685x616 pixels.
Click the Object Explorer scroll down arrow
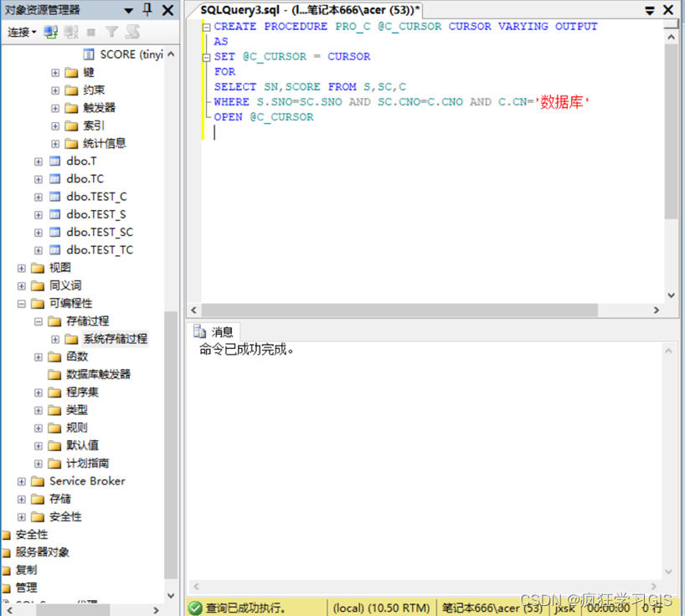pyautogui.click(x=171, y=595)
